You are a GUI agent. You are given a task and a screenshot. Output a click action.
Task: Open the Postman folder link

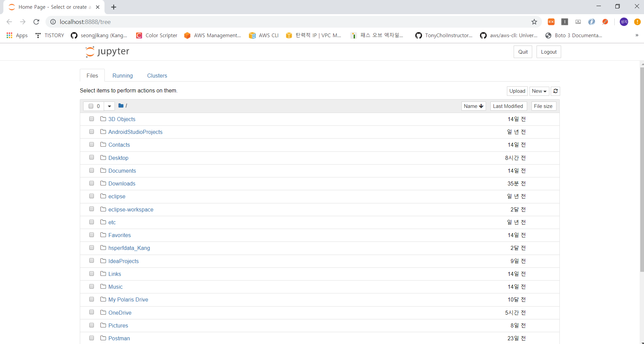[119, 338]
